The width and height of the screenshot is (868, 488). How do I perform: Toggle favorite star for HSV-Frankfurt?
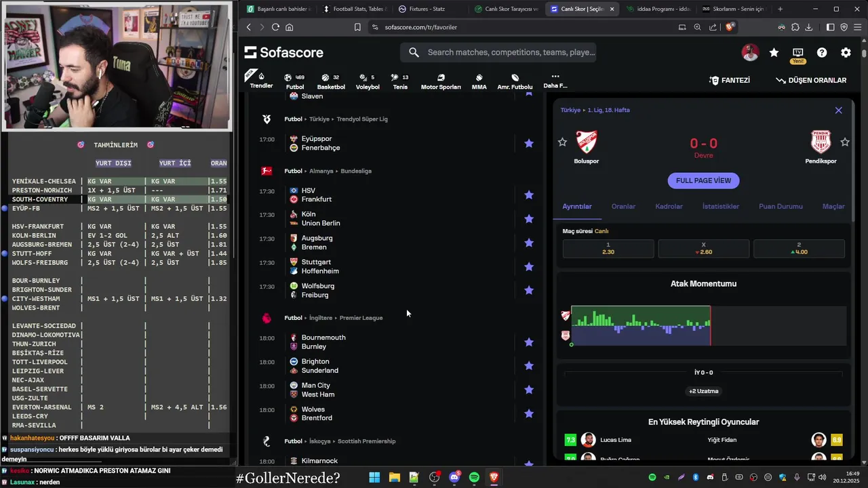(529, 195)
